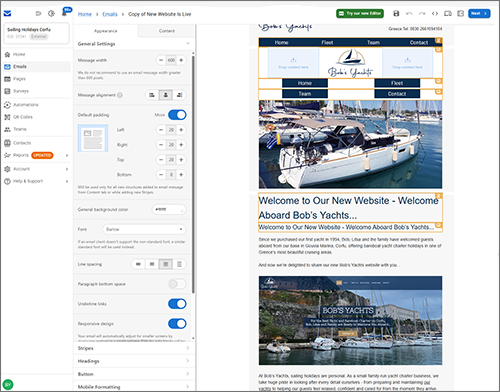Expand Help & Support in the sidebar
This screenshot has width=500, height=392.
[x=37, y=181]
